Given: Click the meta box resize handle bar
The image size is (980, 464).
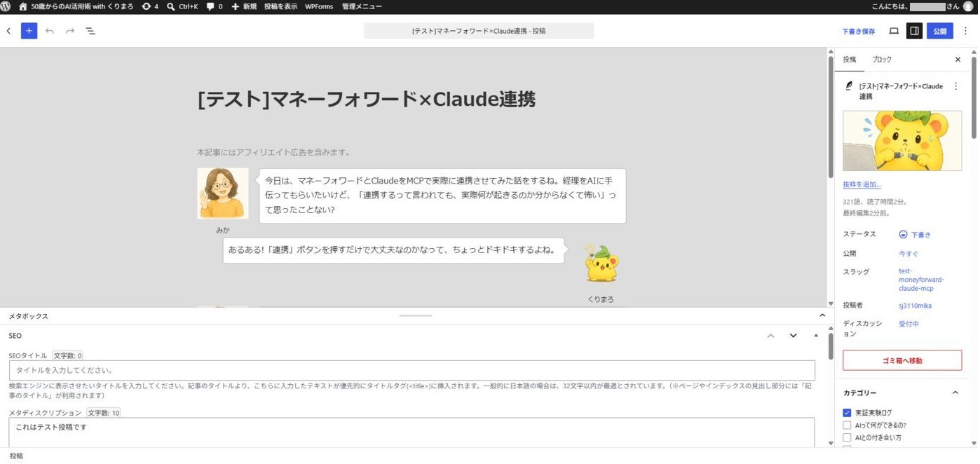Looking at the screenshot, I should click(x=416, y=315).
